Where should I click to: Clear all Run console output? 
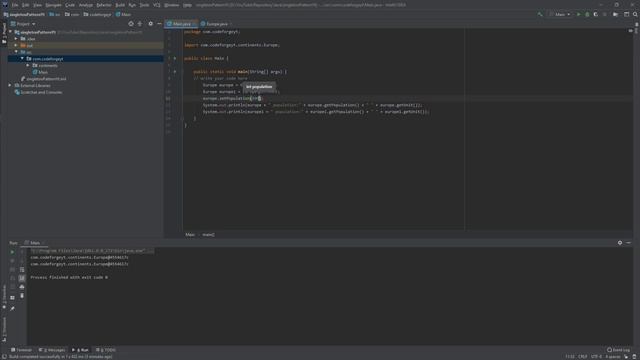coord(22,296)
